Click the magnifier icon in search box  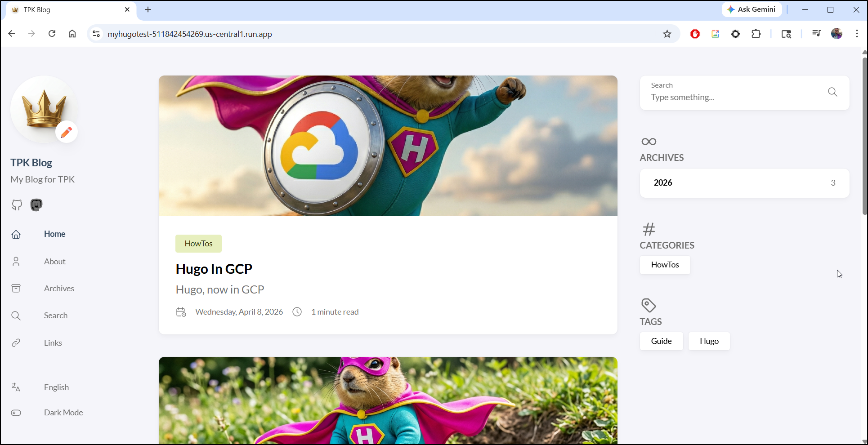pos(832,92)
